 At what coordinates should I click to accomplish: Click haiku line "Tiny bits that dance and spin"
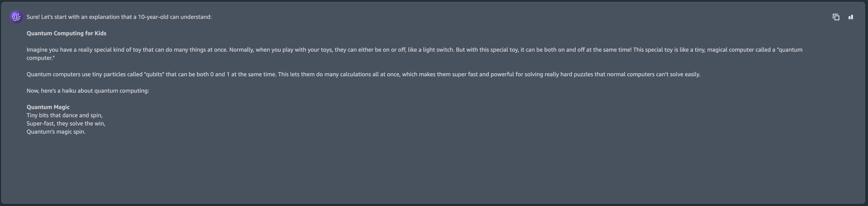point(64,115)
